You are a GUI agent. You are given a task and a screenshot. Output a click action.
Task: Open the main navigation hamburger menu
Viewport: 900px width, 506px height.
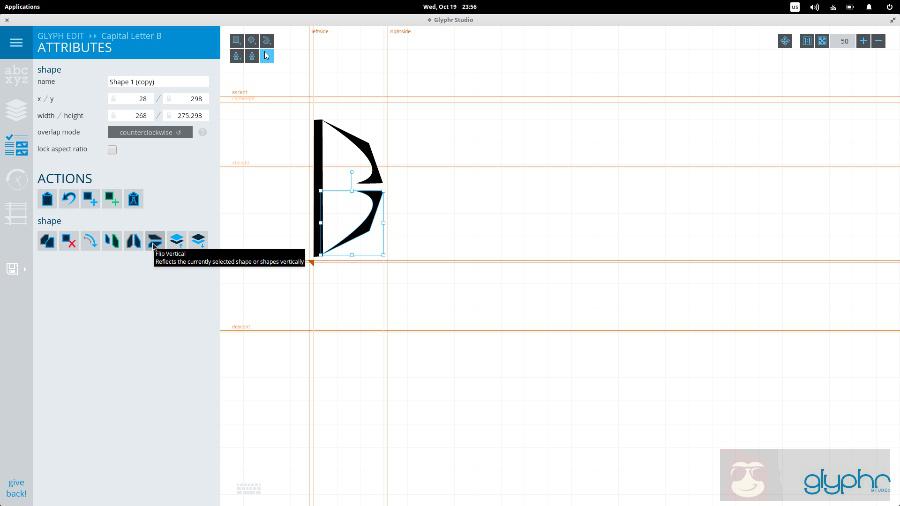pyautogui.click(x=16, y=42)
